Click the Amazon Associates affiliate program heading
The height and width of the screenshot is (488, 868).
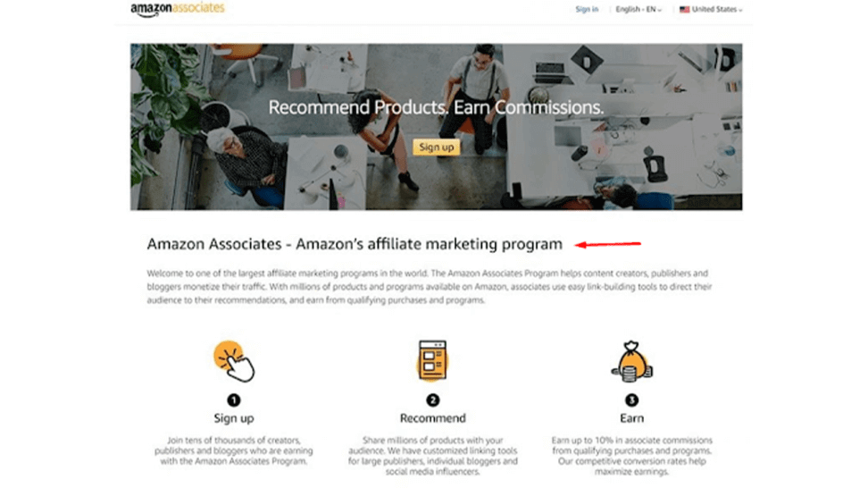pos(355,244)
